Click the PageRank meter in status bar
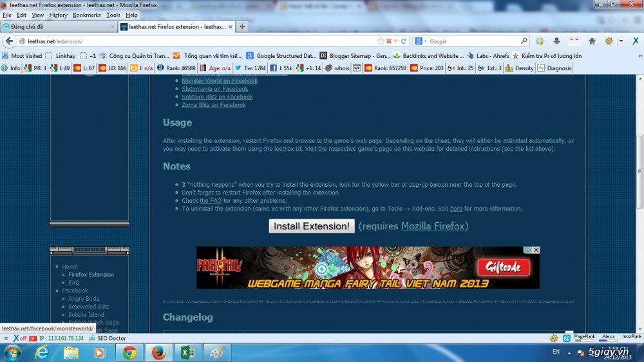This screenshot has height=362, width=644. pos(584,338)
